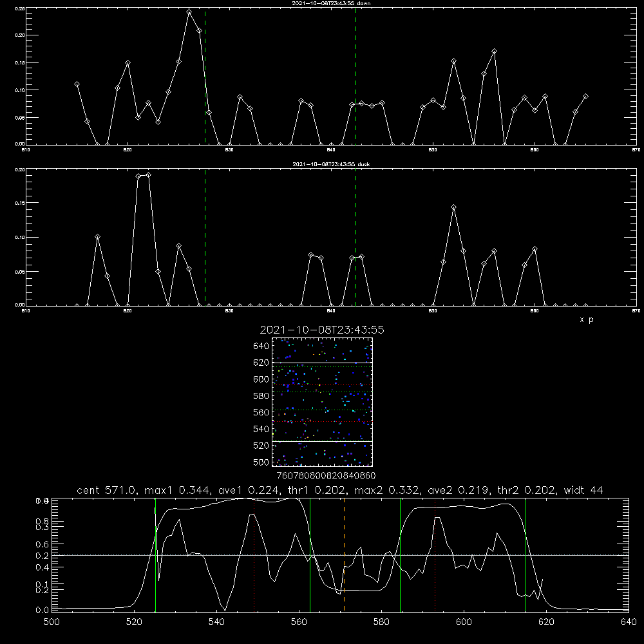Click the leftmost solid green line in bottom plot
The height and width of the screenshot is (644, 644).
pos(155,554)
